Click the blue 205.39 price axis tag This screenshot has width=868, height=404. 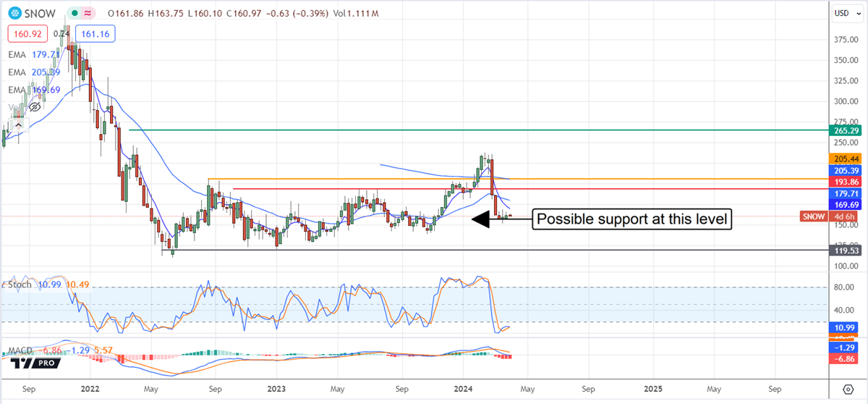click(x=846, y=170)
